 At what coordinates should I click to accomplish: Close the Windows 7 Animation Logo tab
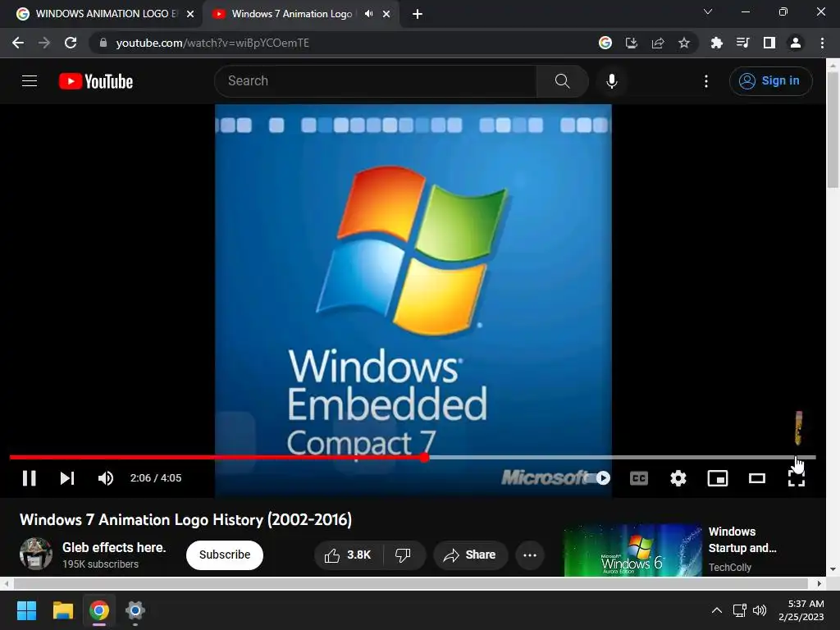386,14
